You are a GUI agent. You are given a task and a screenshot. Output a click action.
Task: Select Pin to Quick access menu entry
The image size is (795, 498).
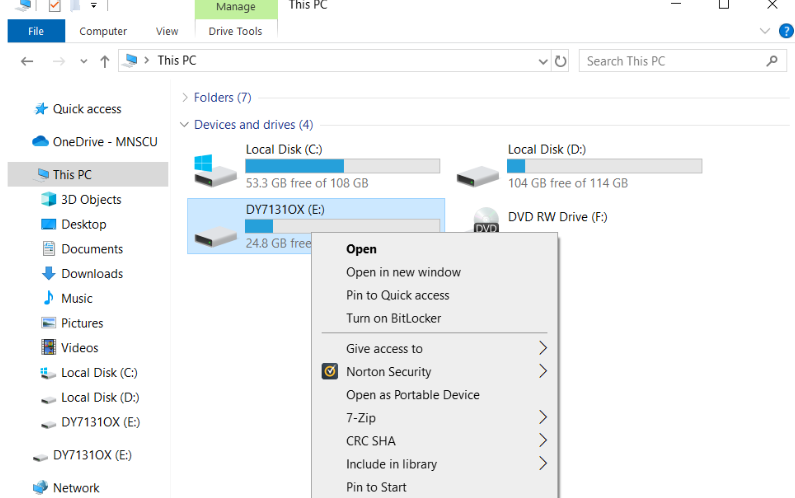397,295
